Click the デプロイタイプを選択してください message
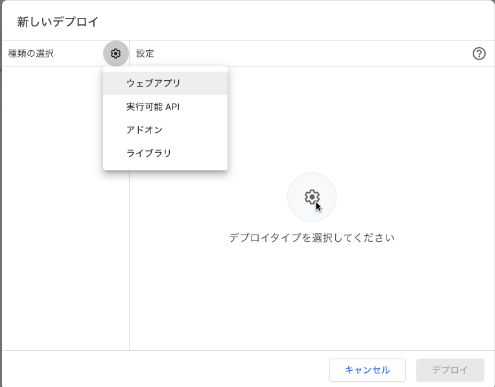This screenshot has width=495, height=387. click(312, 238)
